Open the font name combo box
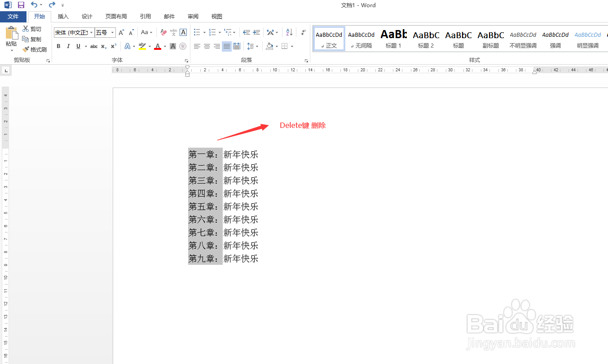Viewport: 608px width, 364px height. (x=74, y=32)
